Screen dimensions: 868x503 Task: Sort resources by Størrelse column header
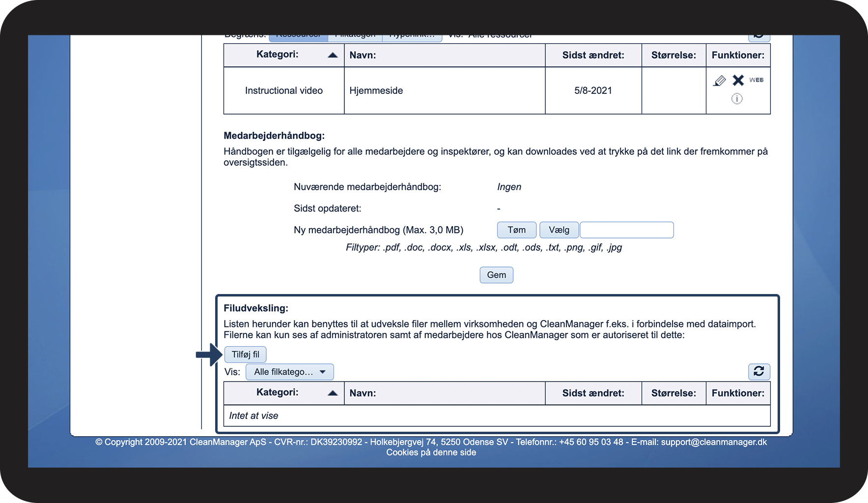tap(674, 55)
